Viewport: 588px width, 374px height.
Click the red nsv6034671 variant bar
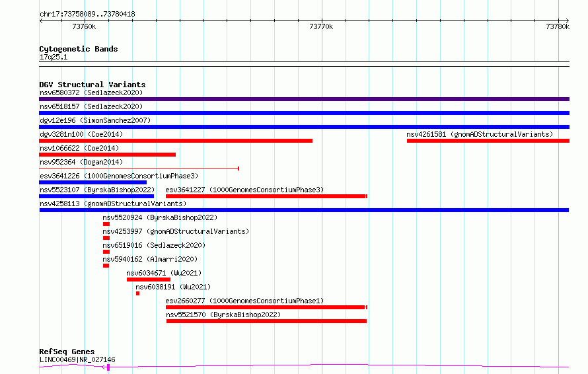coord(149,280)
